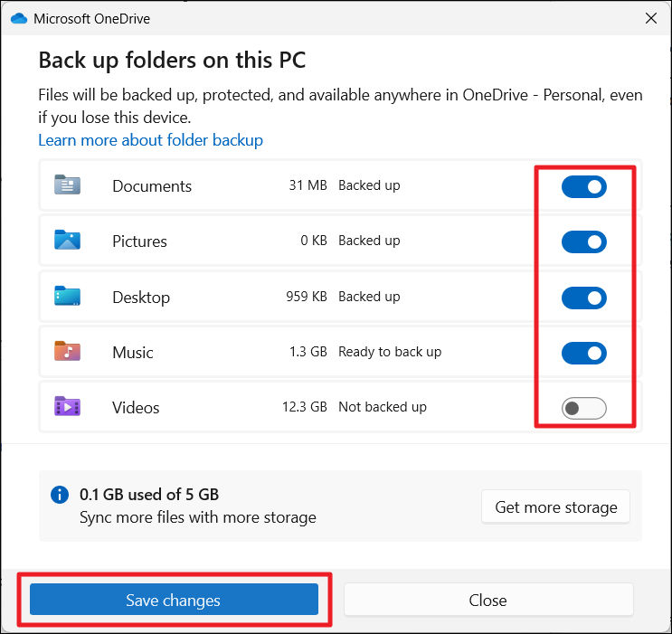Turn off Documents folder backup toggle
Viewport: 672px width, 634px height.
pos(583,187)
